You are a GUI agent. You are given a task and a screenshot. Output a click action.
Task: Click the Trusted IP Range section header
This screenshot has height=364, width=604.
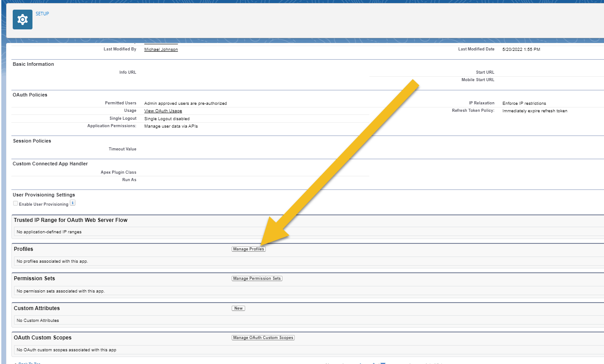[70, 220]
